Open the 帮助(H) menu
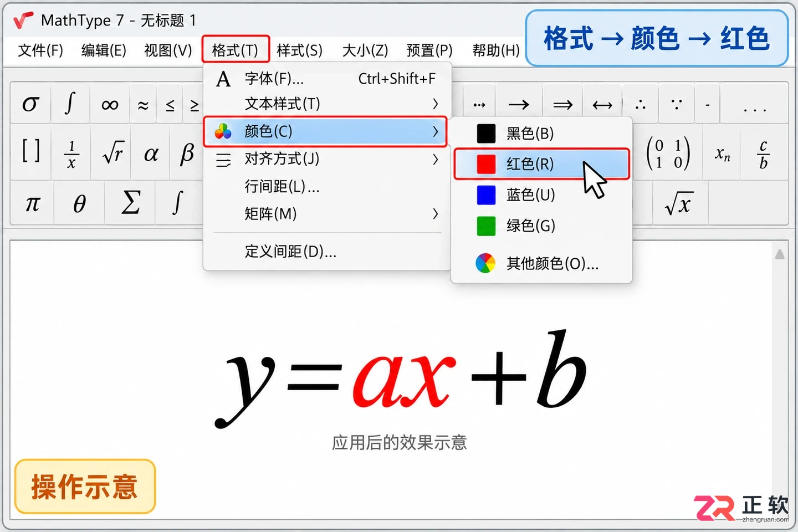The image size is (798, 532). coord(496,50)
